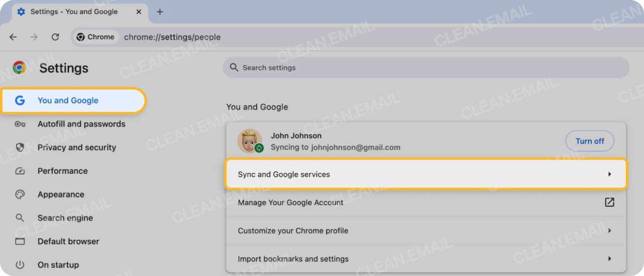644x276 pixels.
Task: Click the Turn off sync button
Action: tap(589, 141)
